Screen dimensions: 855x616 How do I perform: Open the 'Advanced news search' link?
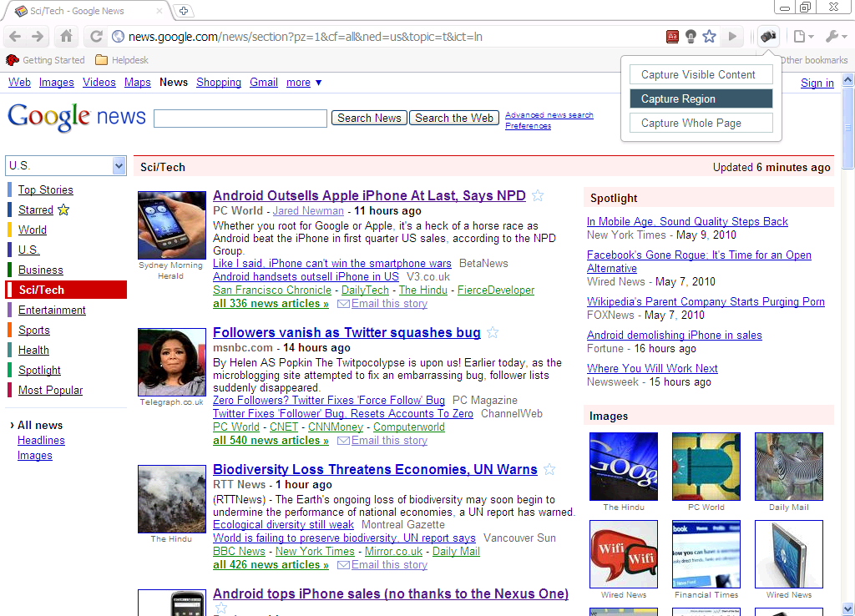[549, 114]
